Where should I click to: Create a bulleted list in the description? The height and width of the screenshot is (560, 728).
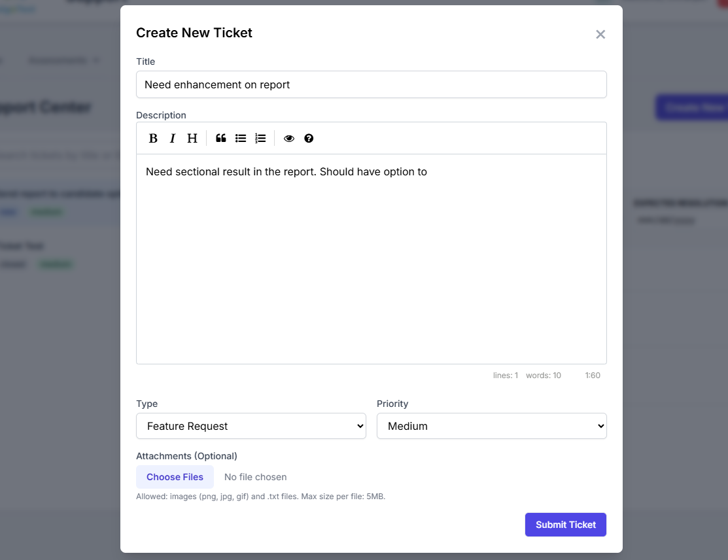coord(240,138)
